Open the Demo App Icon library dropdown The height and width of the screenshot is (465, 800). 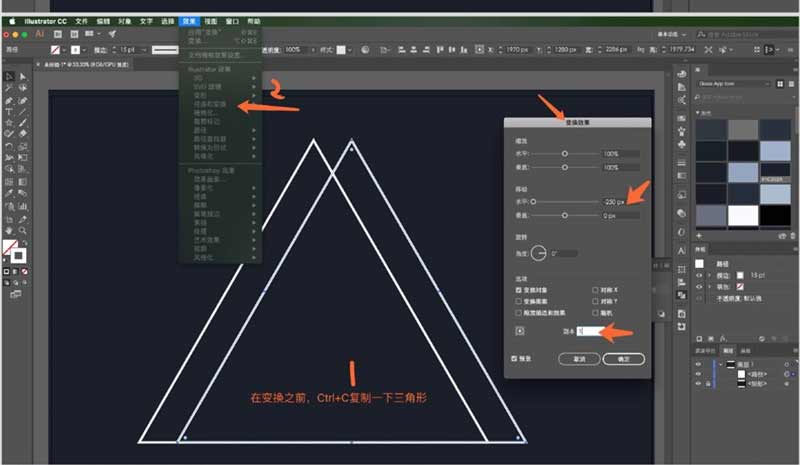(x=734, y=84)
